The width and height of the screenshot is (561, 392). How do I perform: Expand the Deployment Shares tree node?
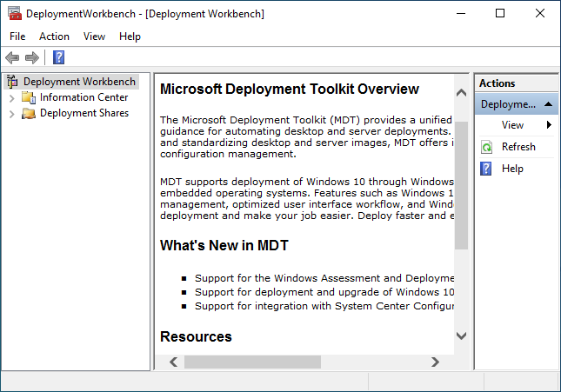click(12, 114)
